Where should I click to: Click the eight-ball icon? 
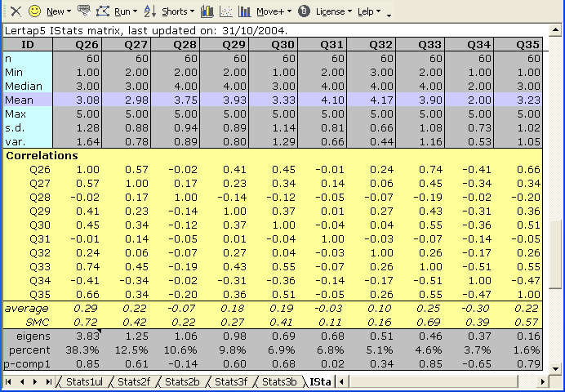click(304, 11)
